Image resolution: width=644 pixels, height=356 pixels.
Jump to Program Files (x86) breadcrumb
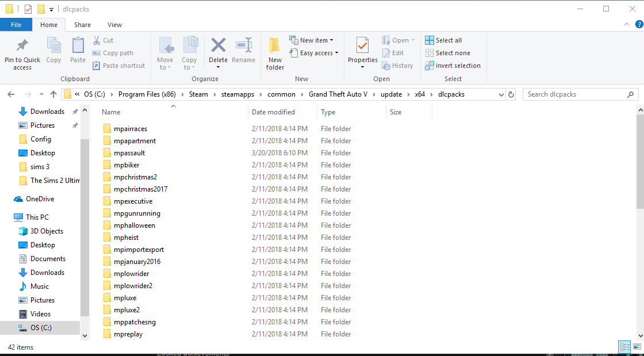click(147, 94)
